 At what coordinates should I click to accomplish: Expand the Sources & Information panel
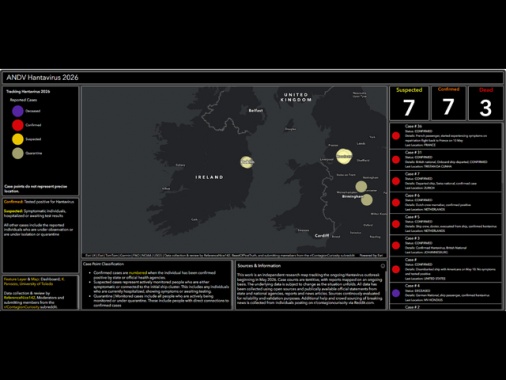[383, 266]
